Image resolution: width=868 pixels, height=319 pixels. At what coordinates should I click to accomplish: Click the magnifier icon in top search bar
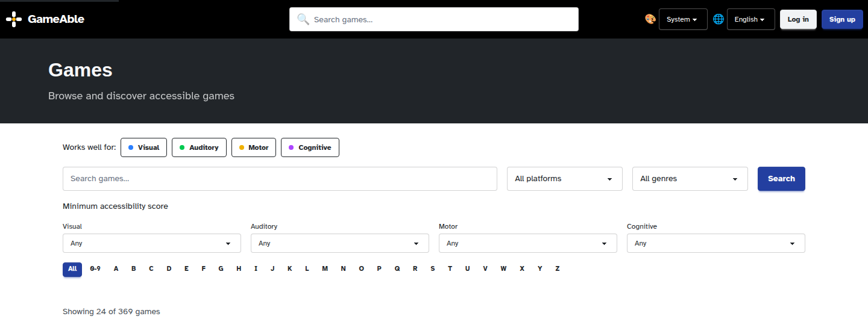pos(303,19)
